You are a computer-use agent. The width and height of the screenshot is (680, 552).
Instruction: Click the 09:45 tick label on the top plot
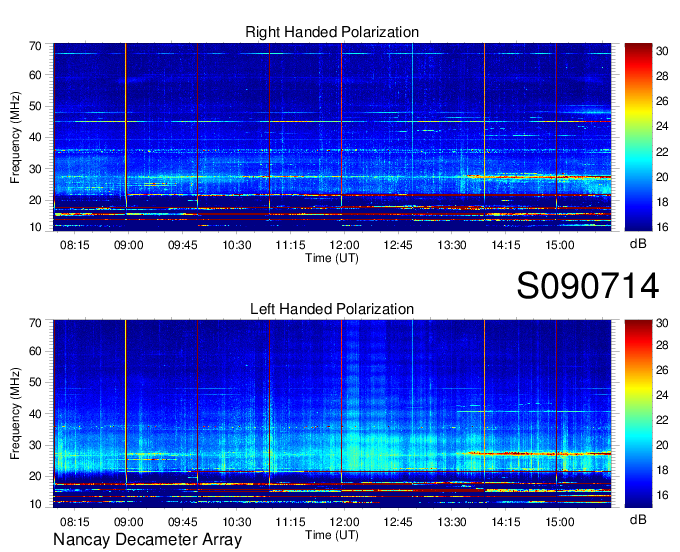click(x=183, y=245)
